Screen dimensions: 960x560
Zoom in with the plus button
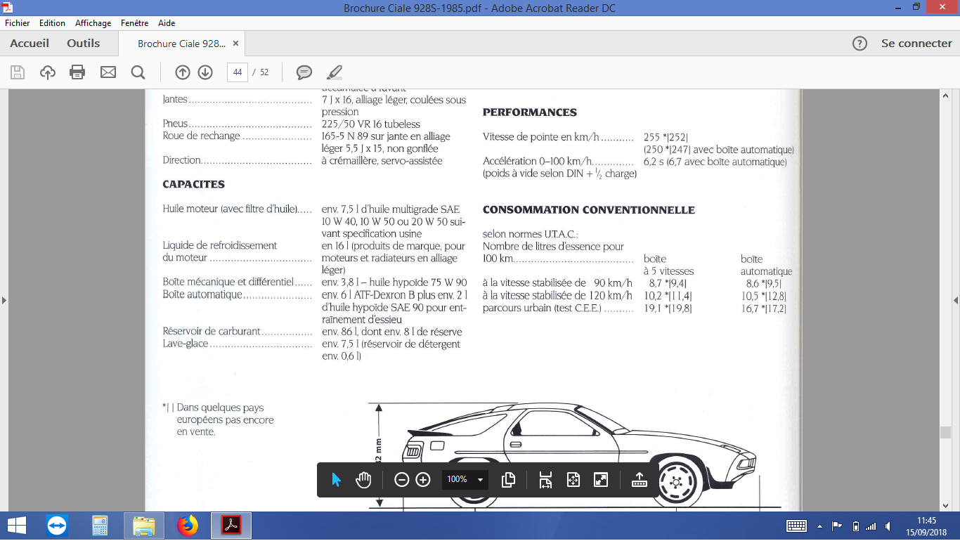[x=423, y=479]
